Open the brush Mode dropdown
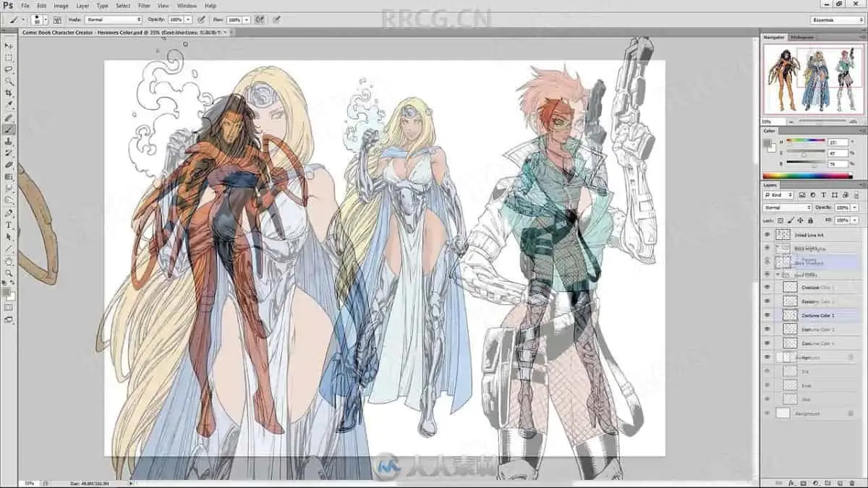Image resolution: width=868 pixels, height=488 pixels. tap(114, 20)
